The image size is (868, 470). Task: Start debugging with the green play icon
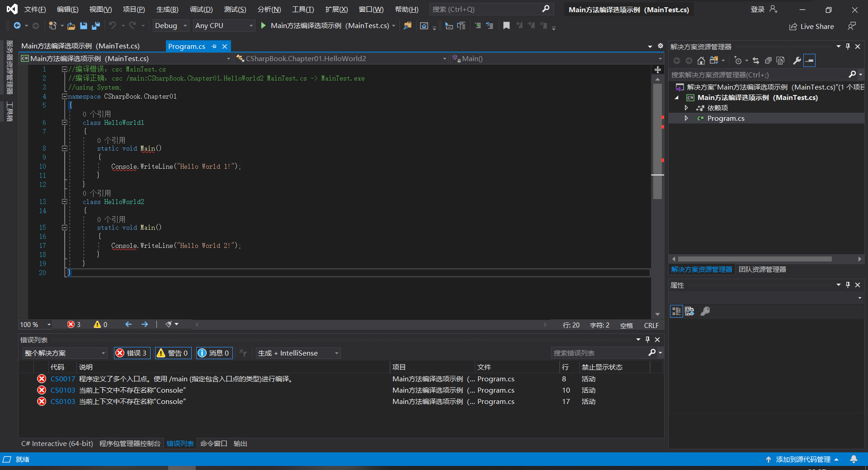pos(264,26)
